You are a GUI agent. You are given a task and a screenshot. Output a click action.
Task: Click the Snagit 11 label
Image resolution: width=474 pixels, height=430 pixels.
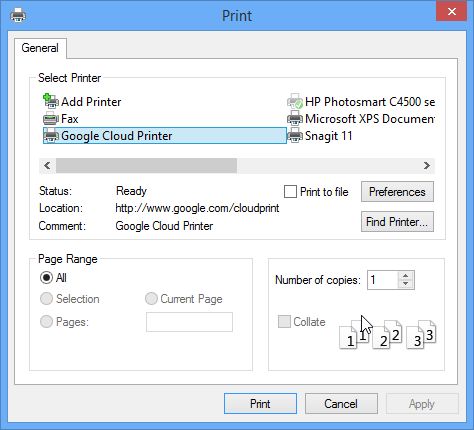point(329,136)
